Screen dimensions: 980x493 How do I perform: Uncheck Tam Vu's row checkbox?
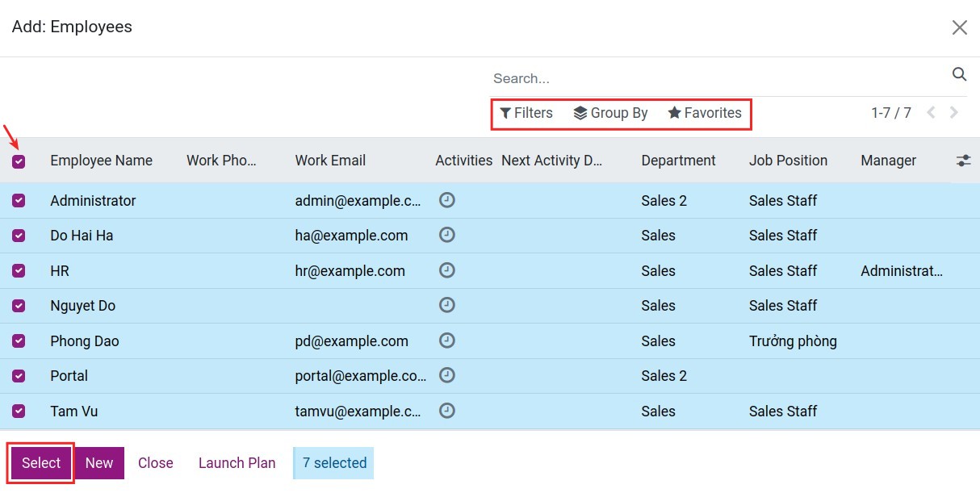19,411
